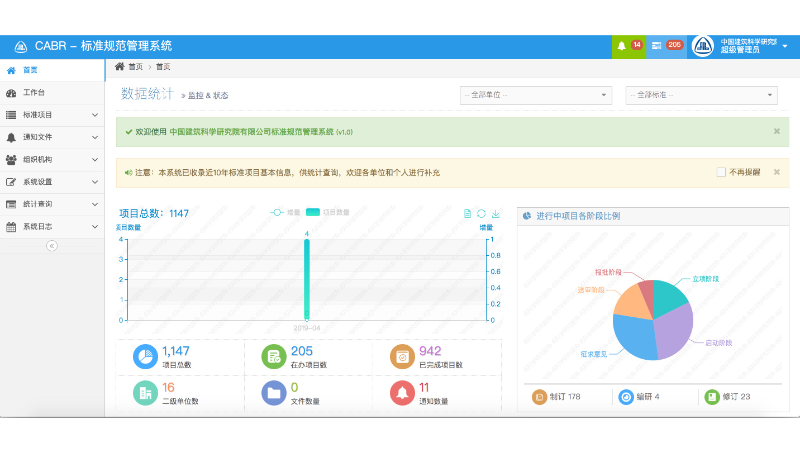The height and width of the screenshot is (453, 800).
Task: Click the 系统日志 calendar icon in sidebar
Action: [11, 227]
